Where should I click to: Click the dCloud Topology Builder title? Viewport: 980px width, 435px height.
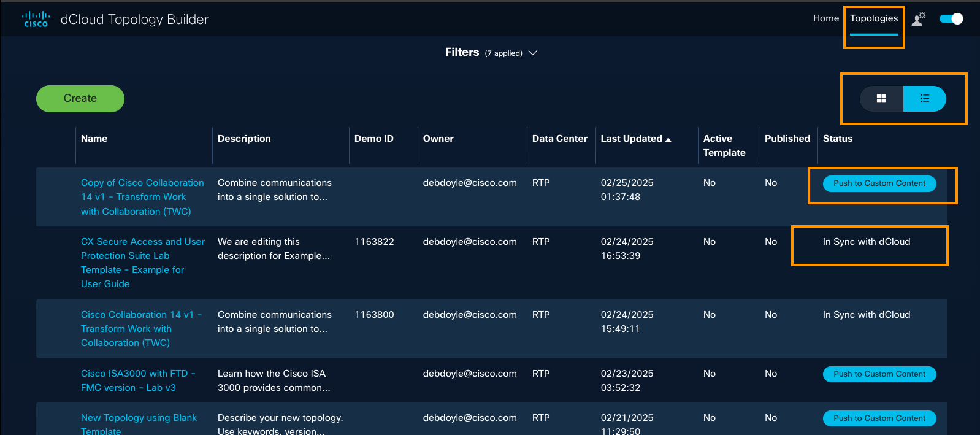[x=134, y=20]
